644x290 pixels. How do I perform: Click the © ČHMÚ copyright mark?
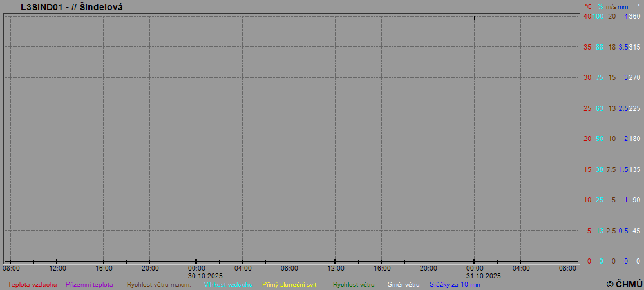[x=624, y=284]
